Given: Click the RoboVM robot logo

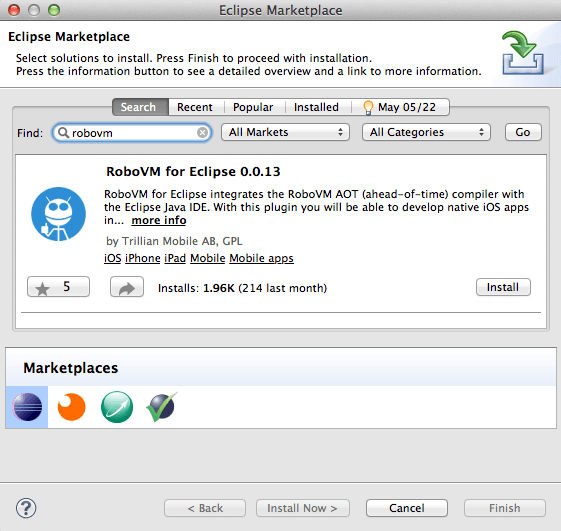Looking at the screenshot, I should tap(58, 214).
